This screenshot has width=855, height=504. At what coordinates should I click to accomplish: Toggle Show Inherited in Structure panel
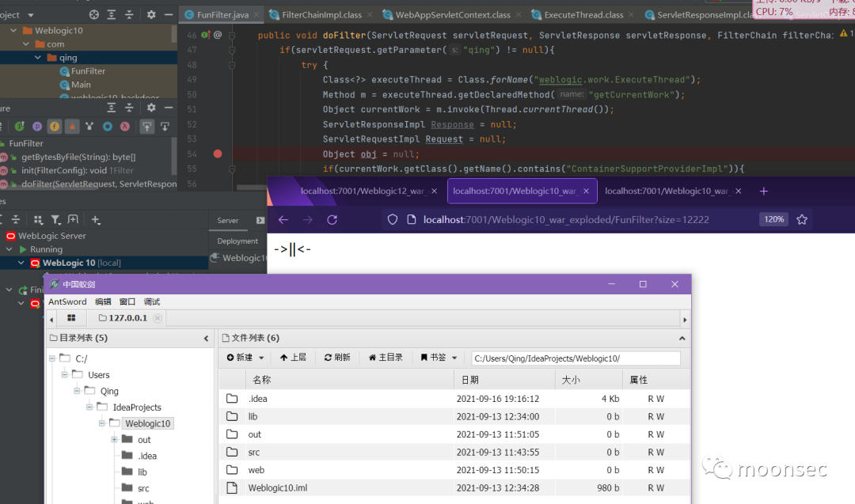20,127
